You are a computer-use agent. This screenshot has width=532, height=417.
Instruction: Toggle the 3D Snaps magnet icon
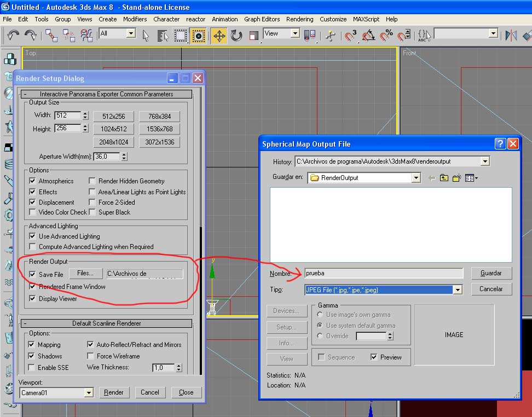[350, 35]
